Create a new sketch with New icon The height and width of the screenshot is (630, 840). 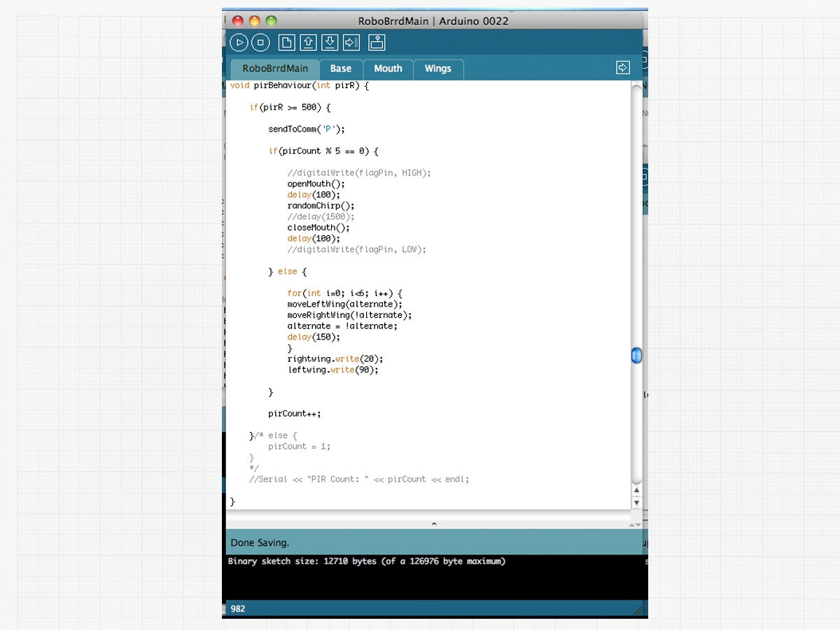(x=286, y=43)
